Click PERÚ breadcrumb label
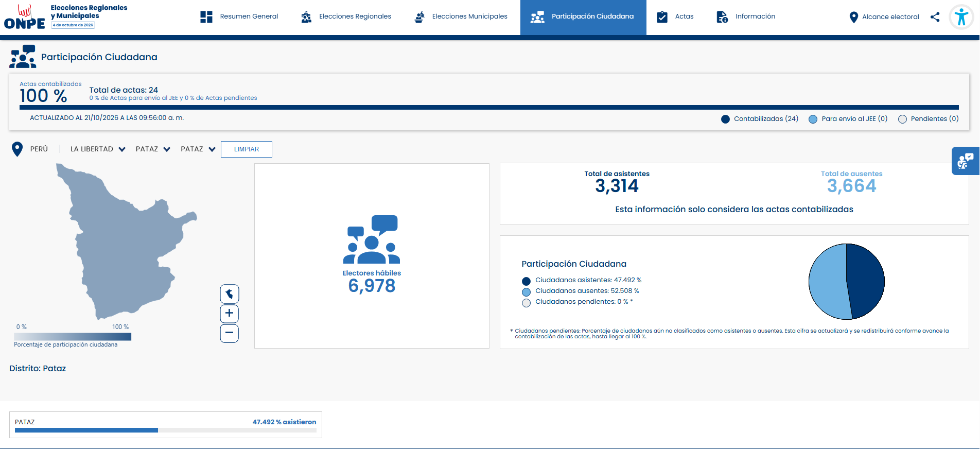980x449 pixels. (x=39, y=149)
